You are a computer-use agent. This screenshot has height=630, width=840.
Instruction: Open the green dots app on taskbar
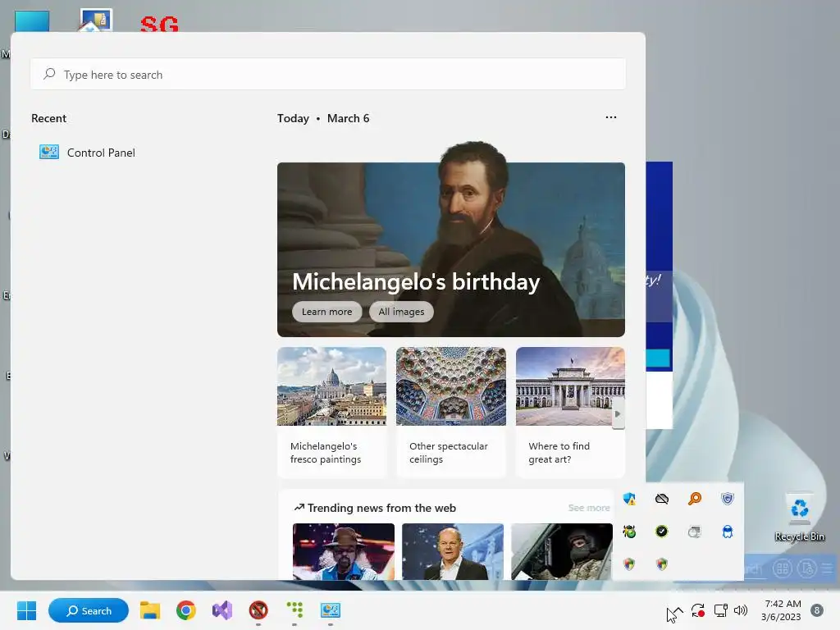coord(294,610)
